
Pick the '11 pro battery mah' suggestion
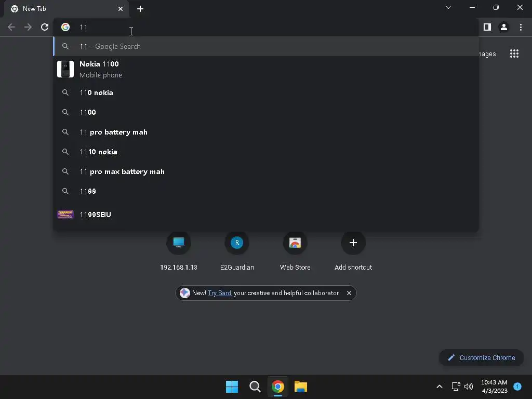click(x=266, y=132)
